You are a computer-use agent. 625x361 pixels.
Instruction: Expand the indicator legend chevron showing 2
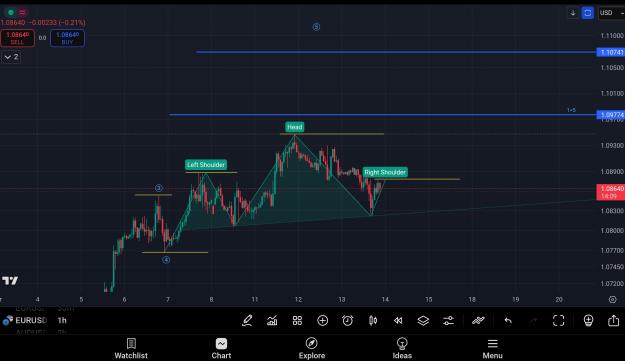[11, 57]
